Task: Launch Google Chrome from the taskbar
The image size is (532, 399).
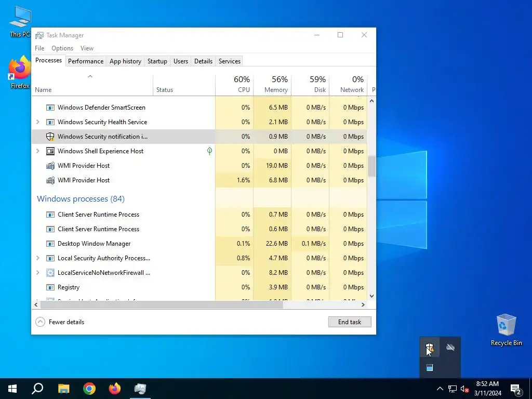Action: 89,389
